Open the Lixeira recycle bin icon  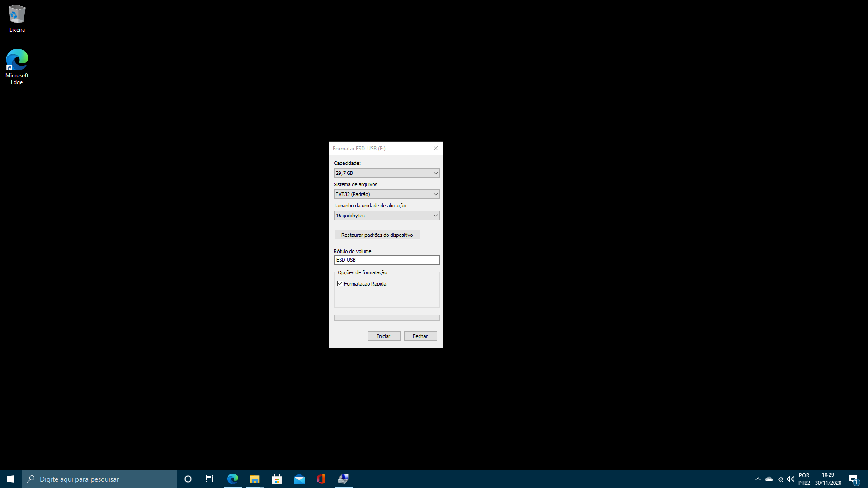tap(17, 19)
